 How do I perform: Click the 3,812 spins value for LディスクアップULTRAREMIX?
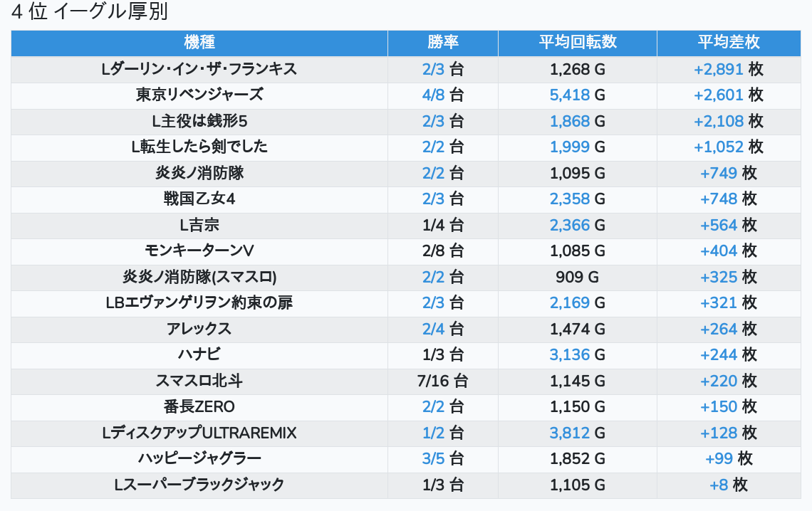point(570,433)
